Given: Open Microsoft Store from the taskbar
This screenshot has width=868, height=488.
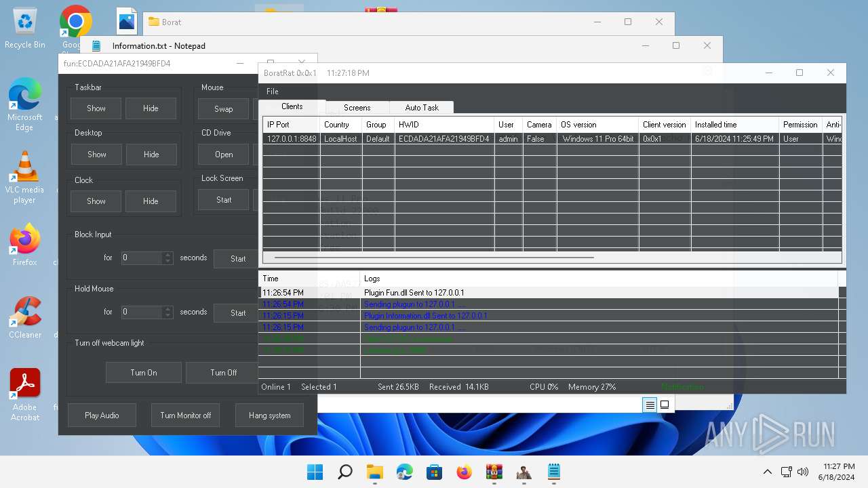Looking at the screenshot, I should click(x=435, y=472).
